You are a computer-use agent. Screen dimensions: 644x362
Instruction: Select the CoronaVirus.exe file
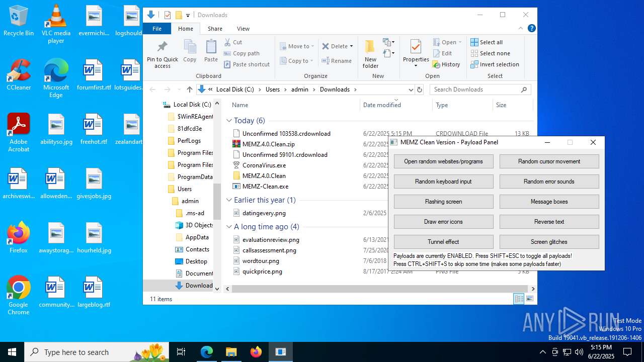coord(264,165)
